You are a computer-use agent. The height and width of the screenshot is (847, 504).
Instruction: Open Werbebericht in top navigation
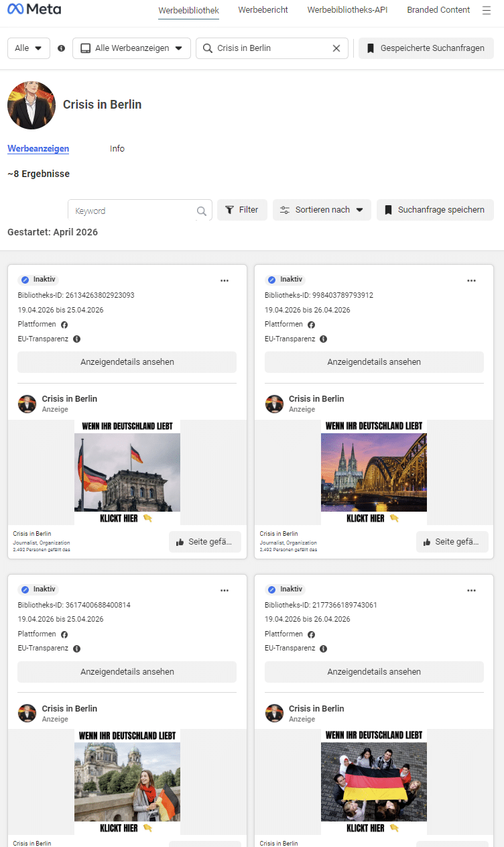(263, 10)
